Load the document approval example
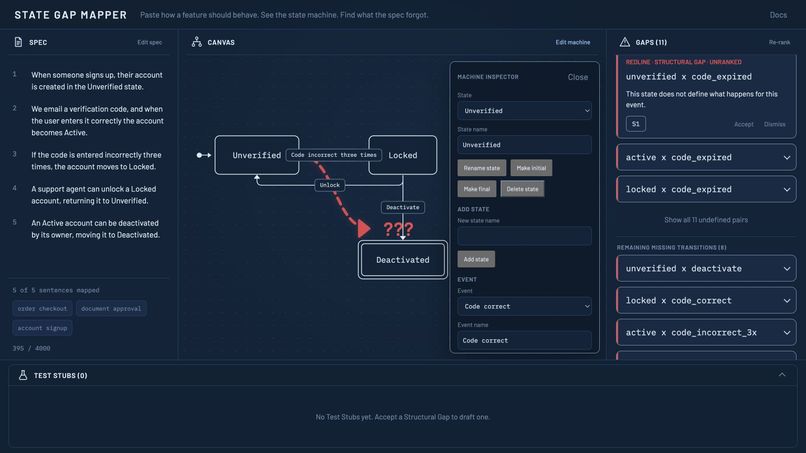Image resolution: width=806 pixels, height=453 pixels. (111, 309)
